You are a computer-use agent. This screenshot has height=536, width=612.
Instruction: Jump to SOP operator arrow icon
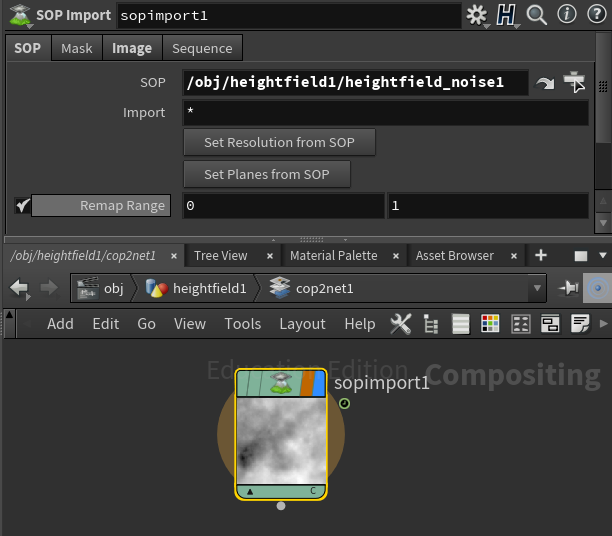tap(545, 83)
